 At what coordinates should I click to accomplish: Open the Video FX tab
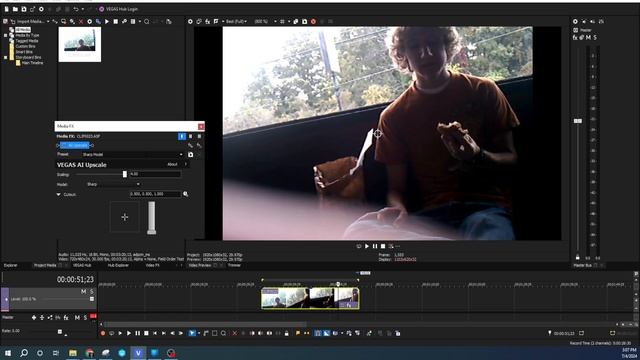click(x=153, y=265)
